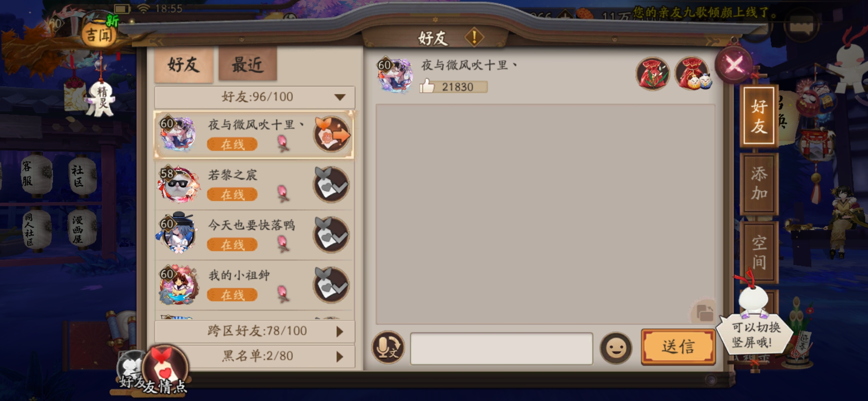Expand the 黑名单:2/80 list
This screenshot has height=401, width=868.
tap(254, 356)
